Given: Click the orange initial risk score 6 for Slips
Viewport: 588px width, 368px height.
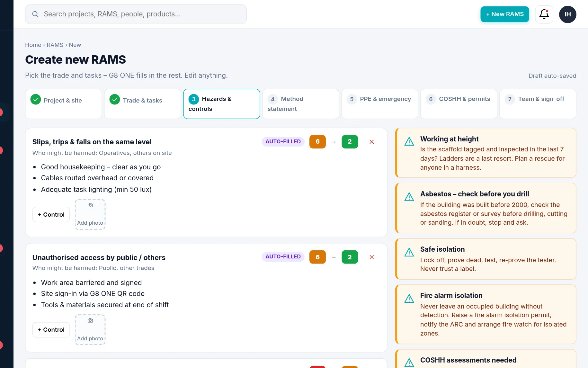Looking at the screenshot, I should (x=317, y=142).
